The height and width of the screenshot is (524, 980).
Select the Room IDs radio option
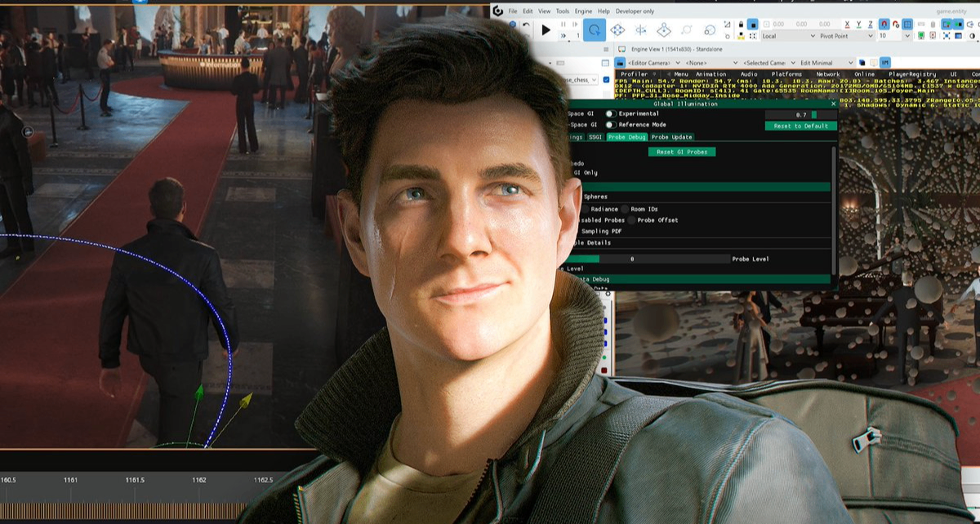(625, 209)
